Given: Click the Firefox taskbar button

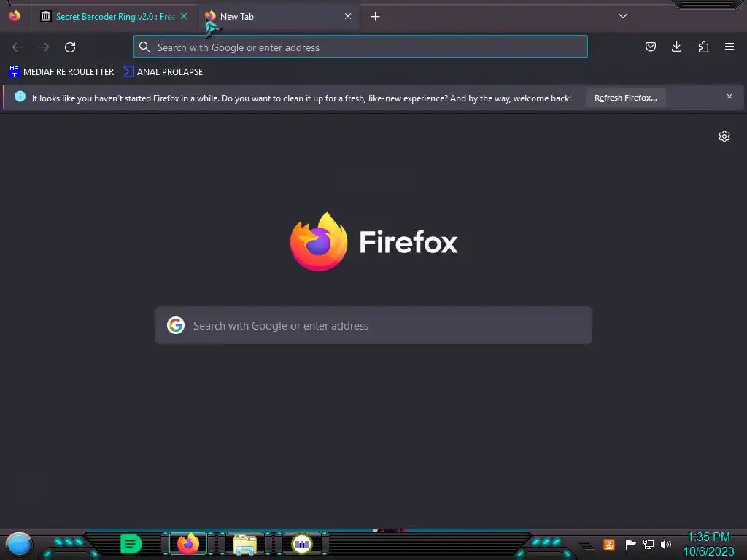Looking at the screenshot, I should point(188,544).
